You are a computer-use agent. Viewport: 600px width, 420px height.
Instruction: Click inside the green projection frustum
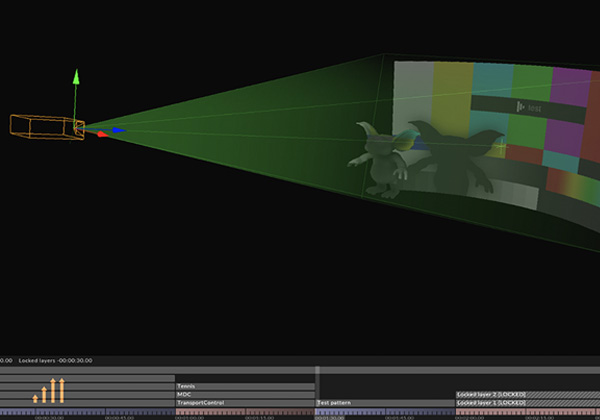250,140
